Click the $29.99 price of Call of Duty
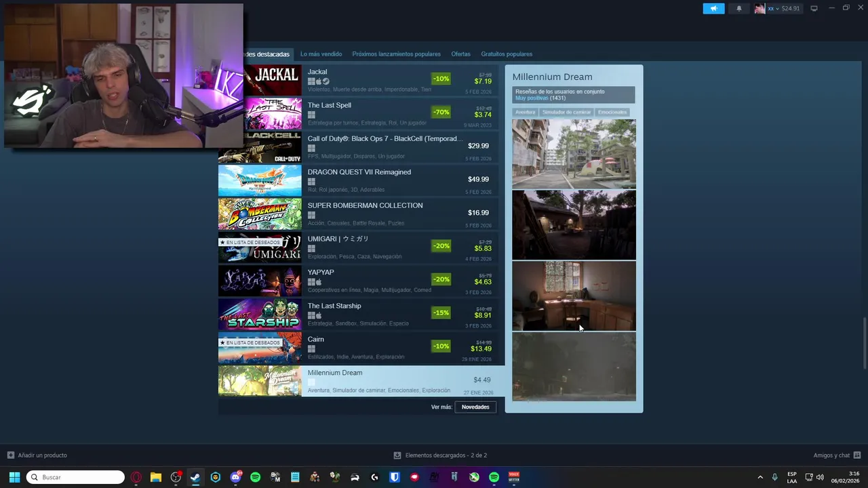The width and height of the screenshot is (868, 488). pyautogui.click(x=478, y=146)
